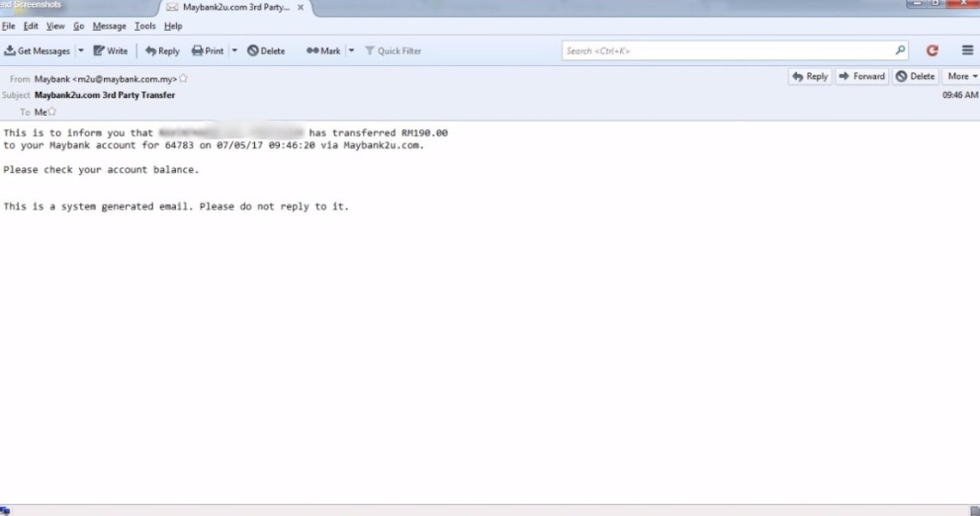Click Get Messages in the toolbar
Viewport: 980px width, 516px height.
tap(38, 51)
